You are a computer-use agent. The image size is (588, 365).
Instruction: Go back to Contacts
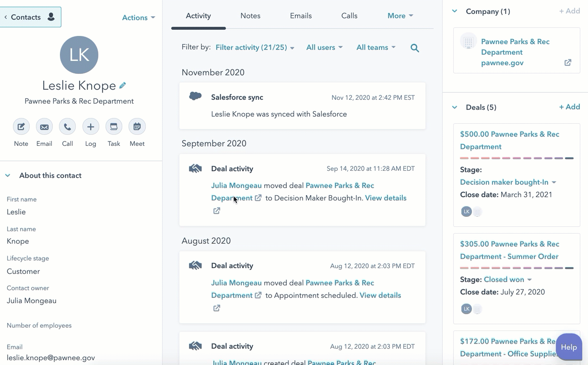coord(30,17)
